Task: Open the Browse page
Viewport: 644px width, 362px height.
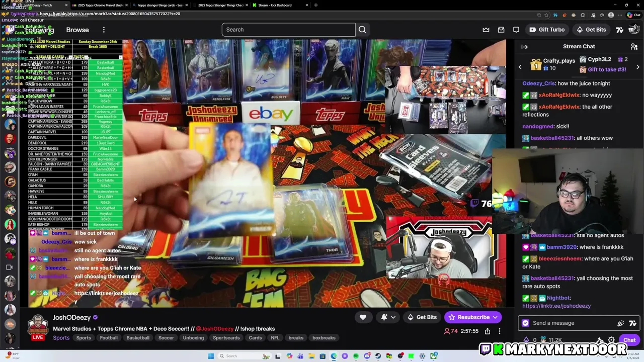Action: [x=77, y=30]
